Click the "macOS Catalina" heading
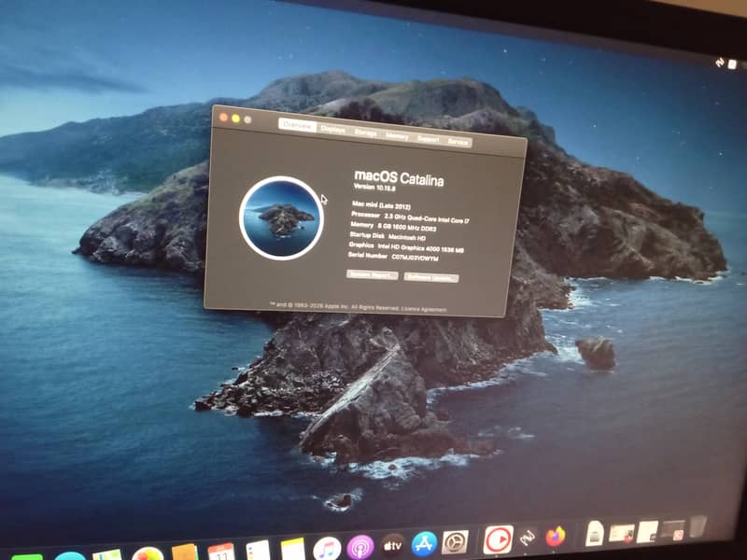 (x=400, y=178)
